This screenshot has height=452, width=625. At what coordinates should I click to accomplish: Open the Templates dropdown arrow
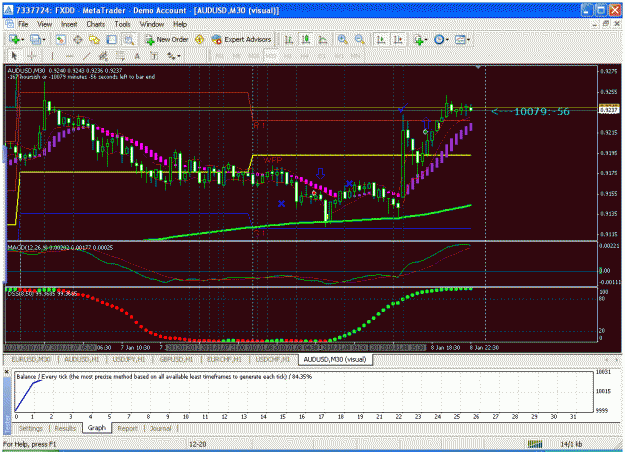tap(468, 39)
